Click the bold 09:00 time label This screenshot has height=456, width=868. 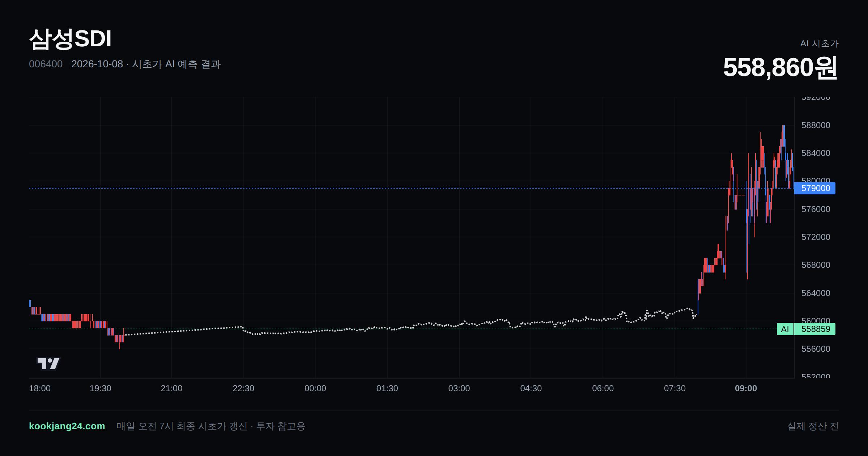pos(746,388)
